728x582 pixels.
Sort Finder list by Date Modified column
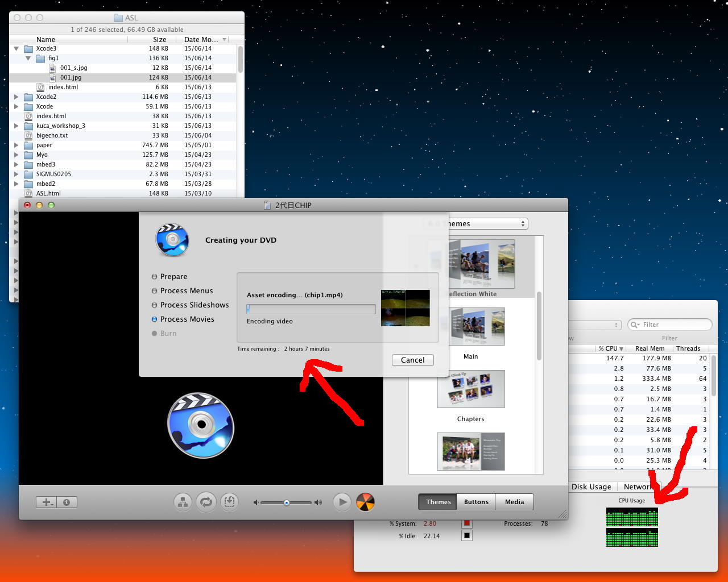[x=203, y=40]
